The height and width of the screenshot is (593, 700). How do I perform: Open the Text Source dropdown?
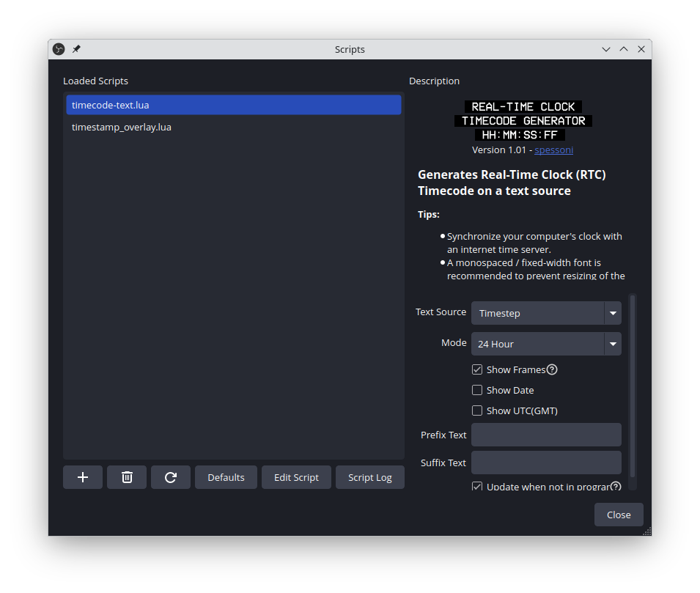(546, 313)
